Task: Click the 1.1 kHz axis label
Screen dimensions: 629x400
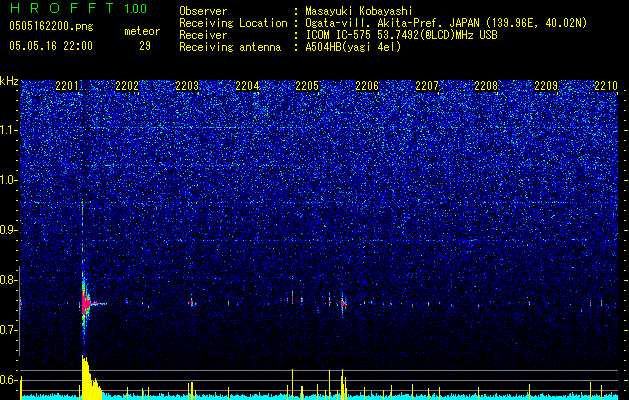Action: tap(9, 130)
